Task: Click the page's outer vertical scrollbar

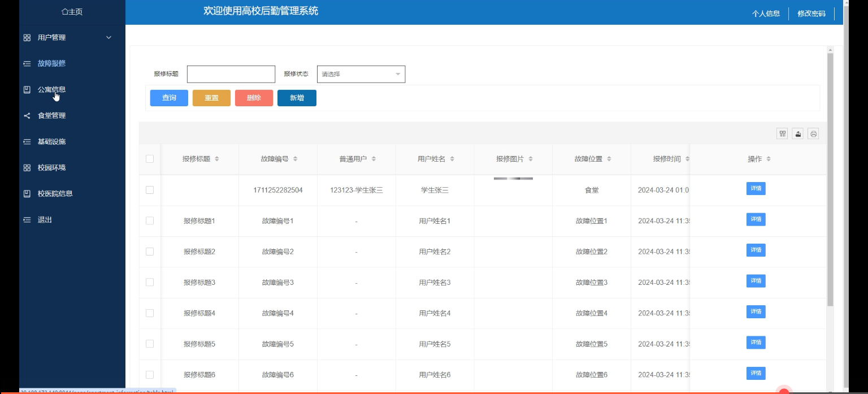Action: tap(845, 195)
